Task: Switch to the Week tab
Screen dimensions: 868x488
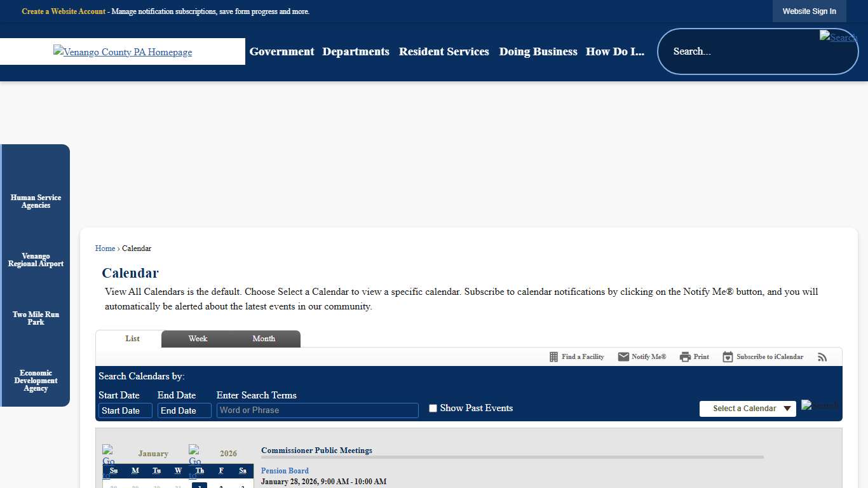Action: pyautogui.click(x=198, y=339)
